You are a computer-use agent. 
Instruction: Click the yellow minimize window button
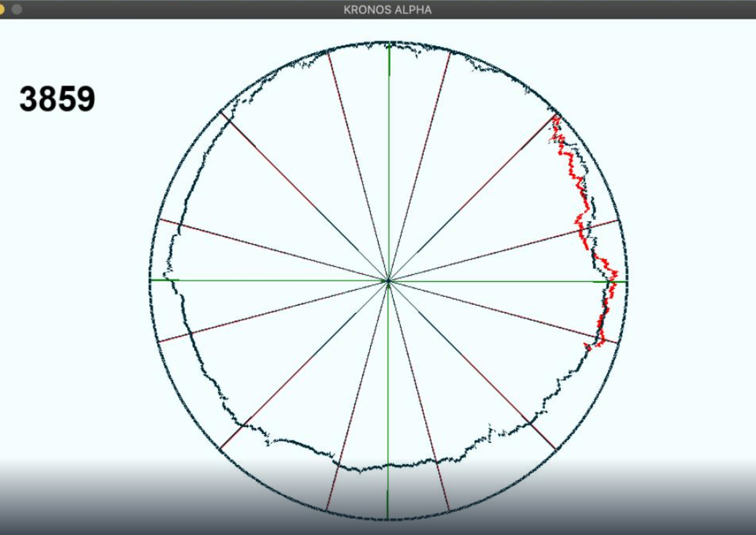pos(1,9)
